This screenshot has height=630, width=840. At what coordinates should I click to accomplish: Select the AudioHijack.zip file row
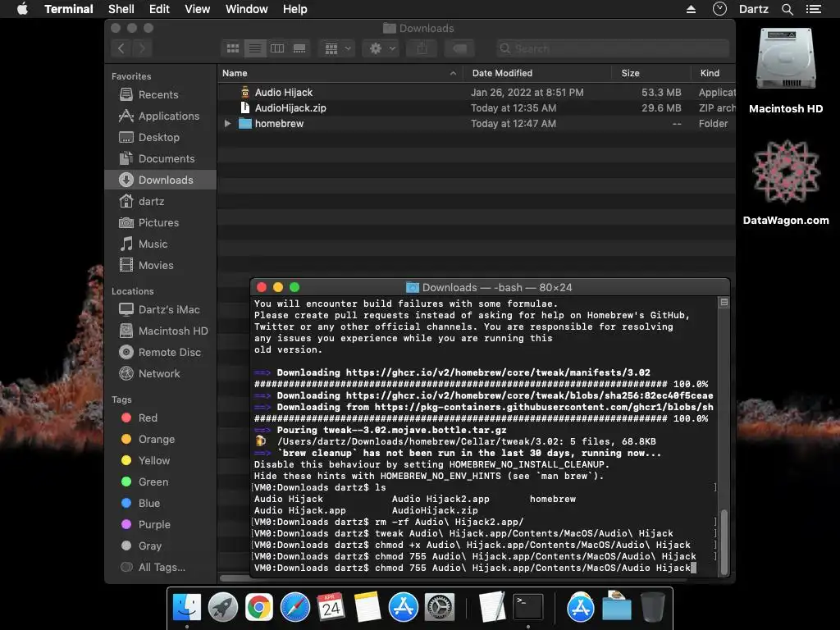pos(477,108)
